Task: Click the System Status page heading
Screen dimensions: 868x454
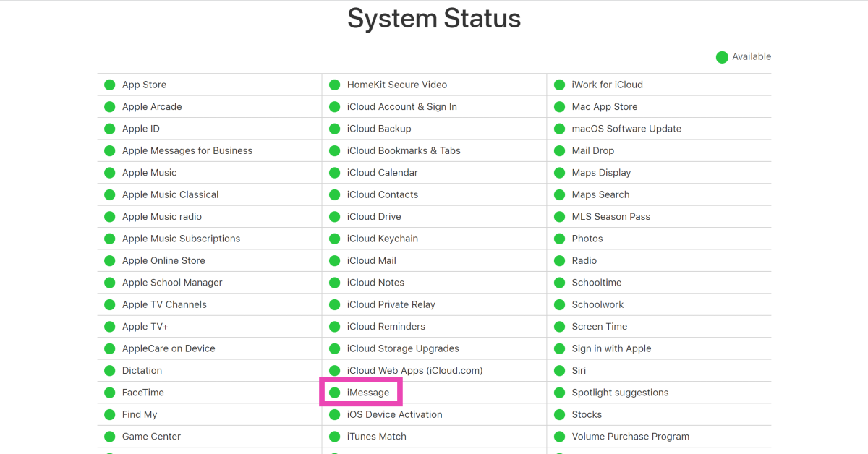Action: click(434, 19)
